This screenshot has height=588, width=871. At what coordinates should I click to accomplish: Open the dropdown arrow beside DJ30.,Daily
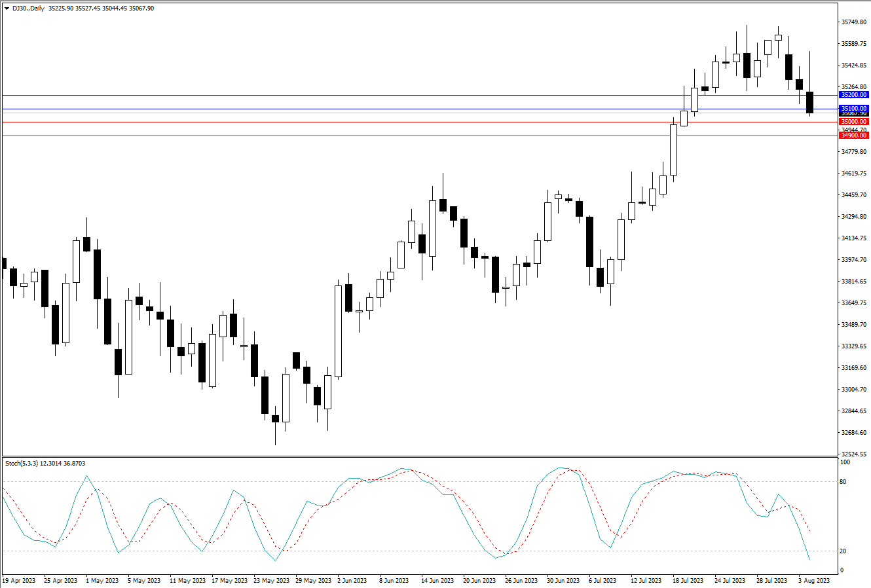[7, 9]
